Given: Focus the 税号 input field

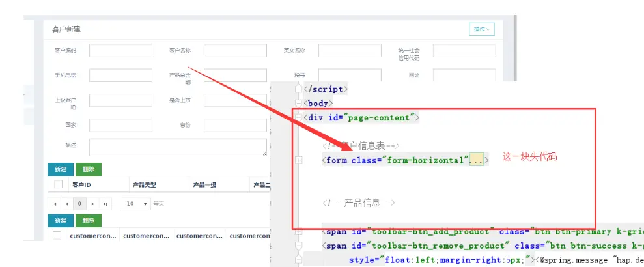Looking at the screenshot, I should point(350,75).
